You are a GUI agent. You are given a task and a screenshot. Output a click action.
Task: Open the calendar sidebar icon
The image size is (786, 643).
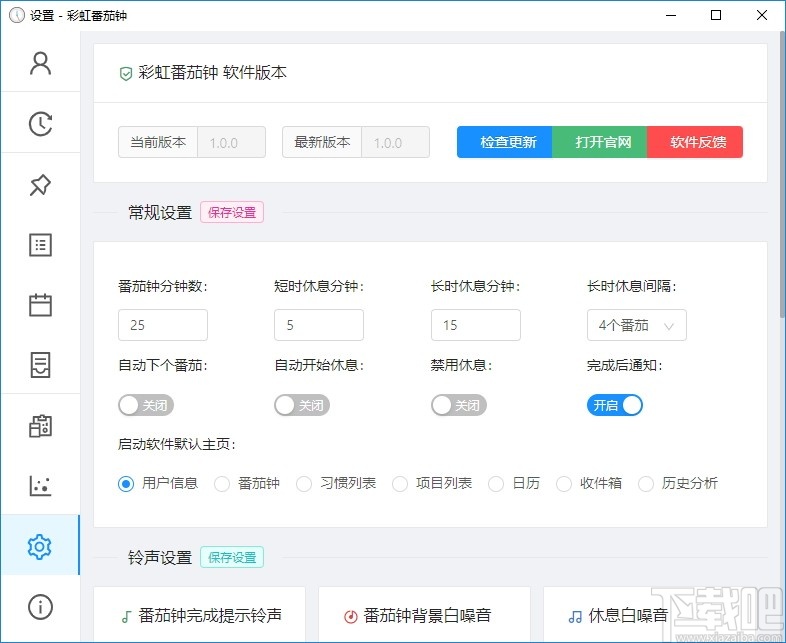pyautogui.click(x=40, y=305)
